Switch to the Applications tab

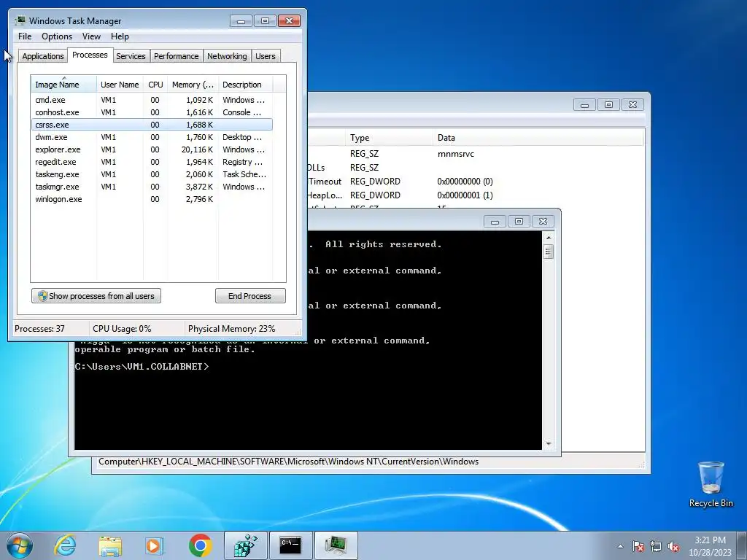[43, 56]
